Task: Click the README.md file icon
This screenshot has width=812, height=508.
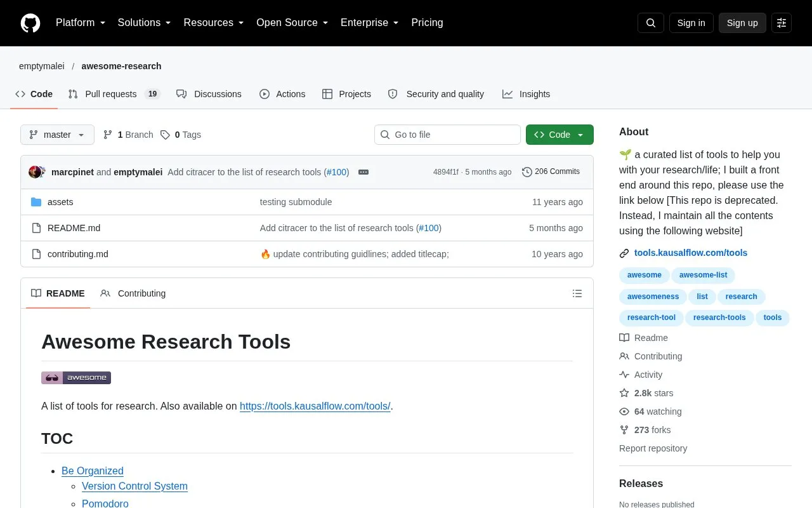Action: tap(36, 228)
